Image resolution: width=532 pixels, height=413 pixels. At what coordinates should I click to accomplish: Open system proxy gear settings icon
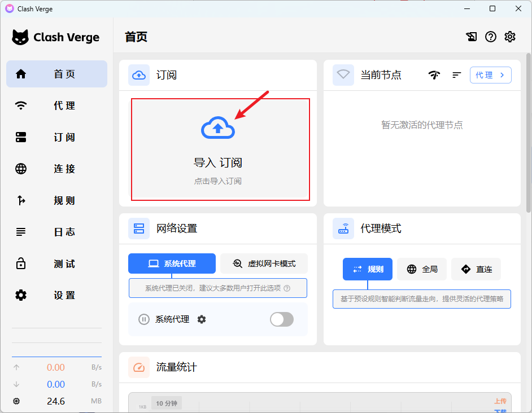click(x=202, y=319)
